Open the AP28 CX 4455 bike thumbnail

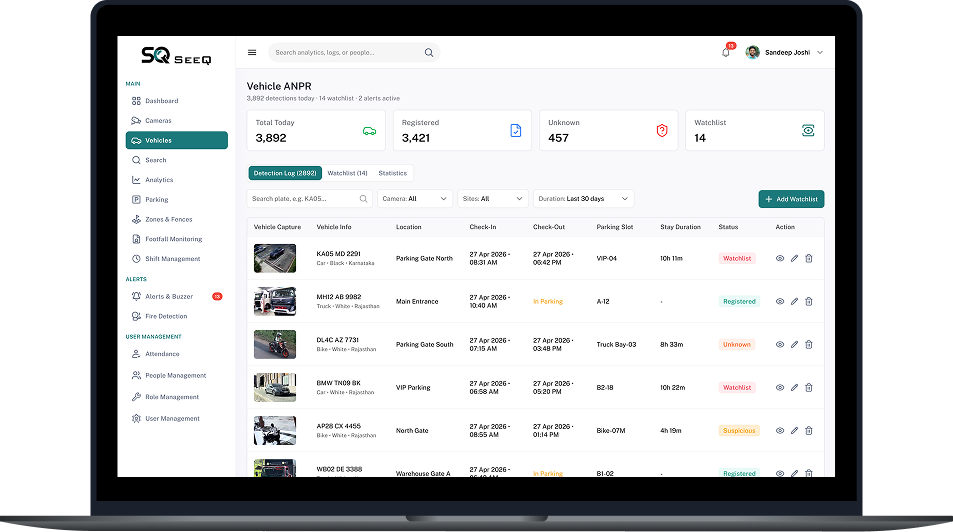[x=275, y=430]
